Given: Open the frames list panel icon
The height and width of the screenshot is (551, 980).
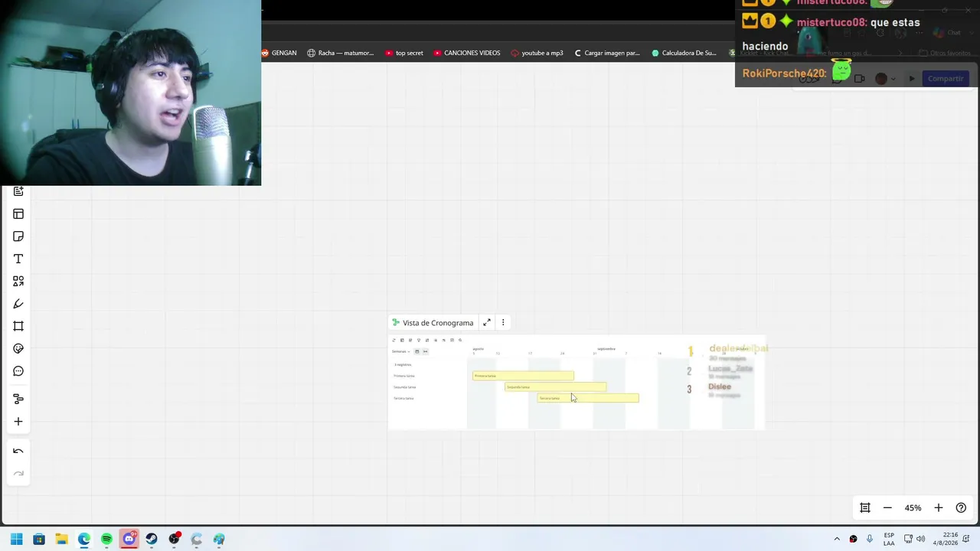Looking at the screenshot, I should pyautogui.click(x=865, y=508).
